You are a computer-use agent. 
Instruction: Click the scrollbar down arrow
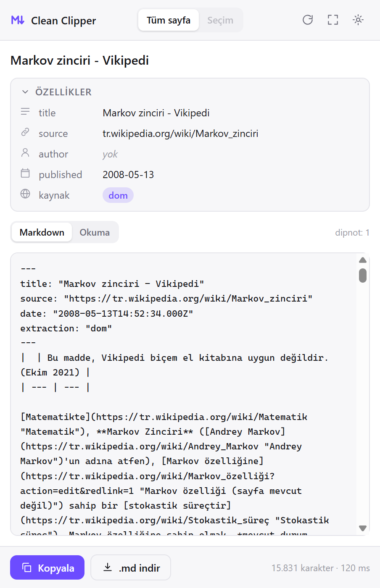click(x=363, y=528)
